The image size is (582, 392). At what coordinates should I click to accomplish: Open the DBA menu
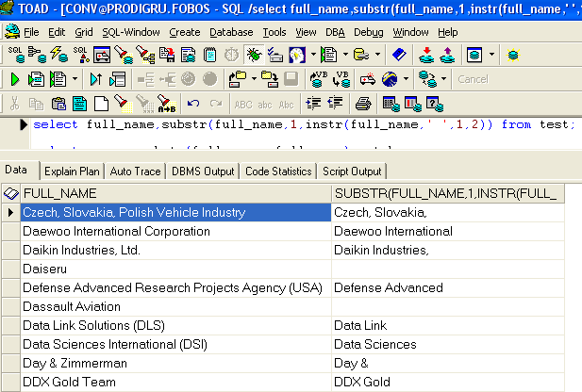tap(335, 33)
